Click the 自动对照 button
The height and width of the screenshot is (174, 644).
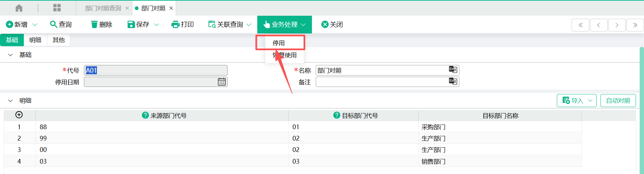click(618, 101)
